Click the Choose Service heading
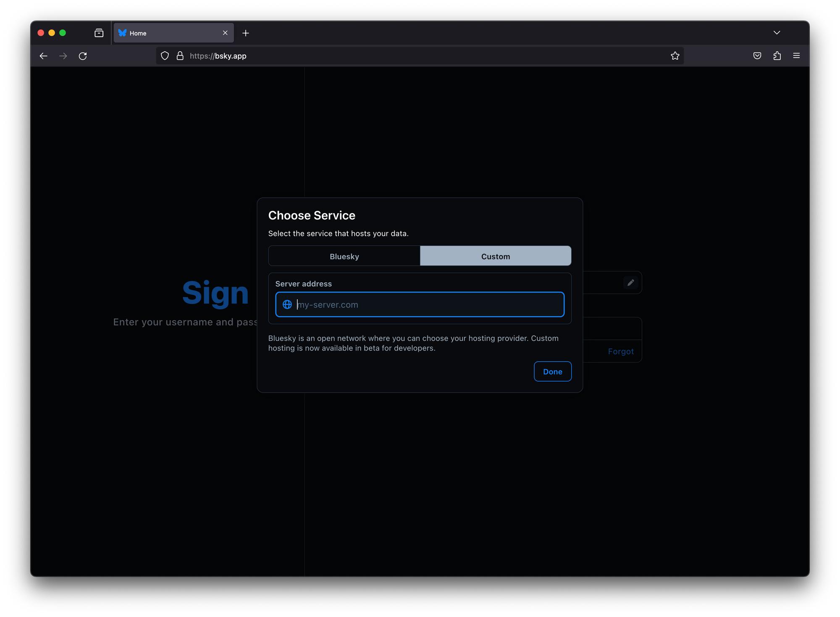Viewport: 840px width, 617px height. (x=312, y=215)
